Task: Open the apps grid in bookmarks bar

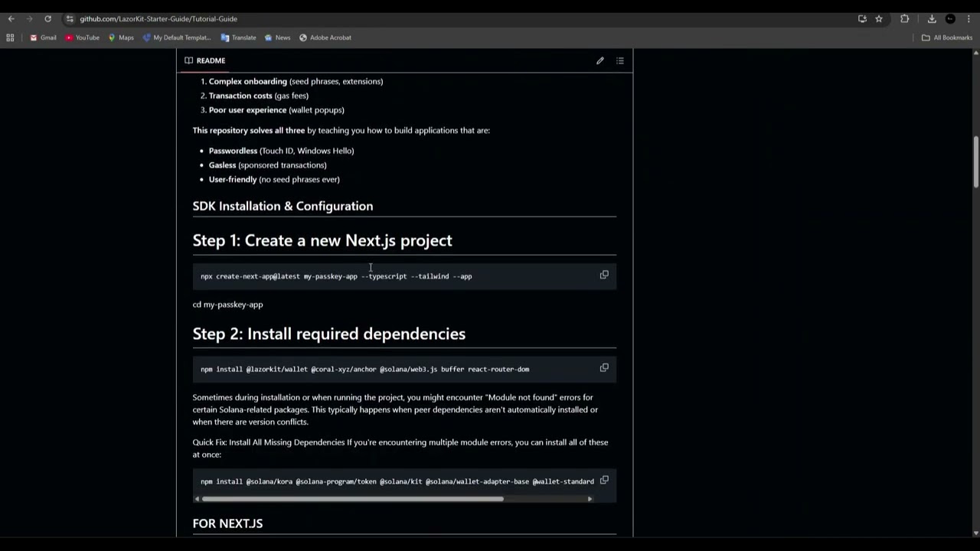Action: pyautogui.click(x=10, y=37)
